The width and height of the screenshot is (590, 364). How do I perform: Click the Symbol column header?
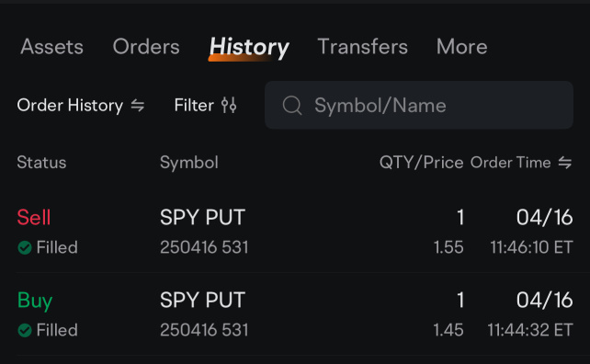189,163
